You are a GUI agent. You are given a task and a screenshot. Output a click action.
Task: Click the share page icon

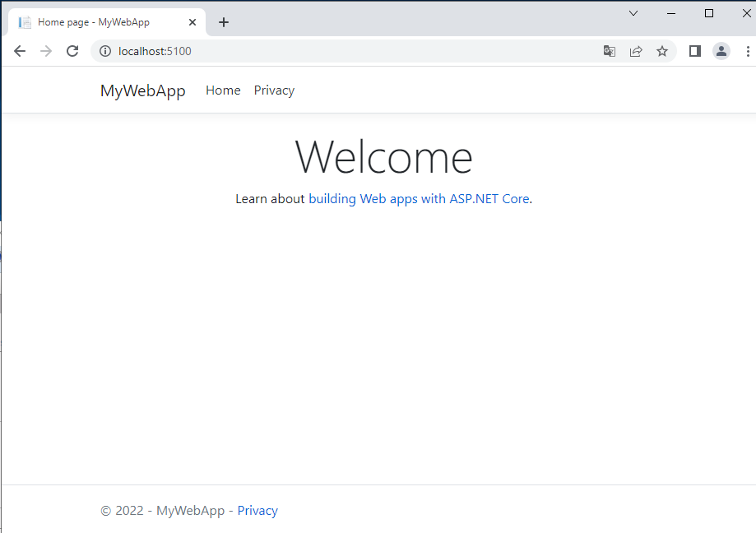(636, 51)
